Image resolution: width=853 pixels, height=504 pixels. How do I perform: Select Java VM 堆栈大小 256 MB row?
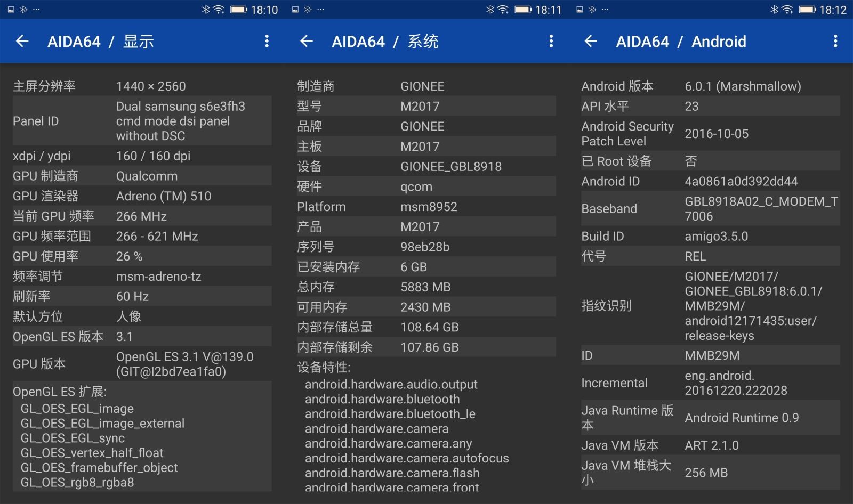[x=711, y=473]
